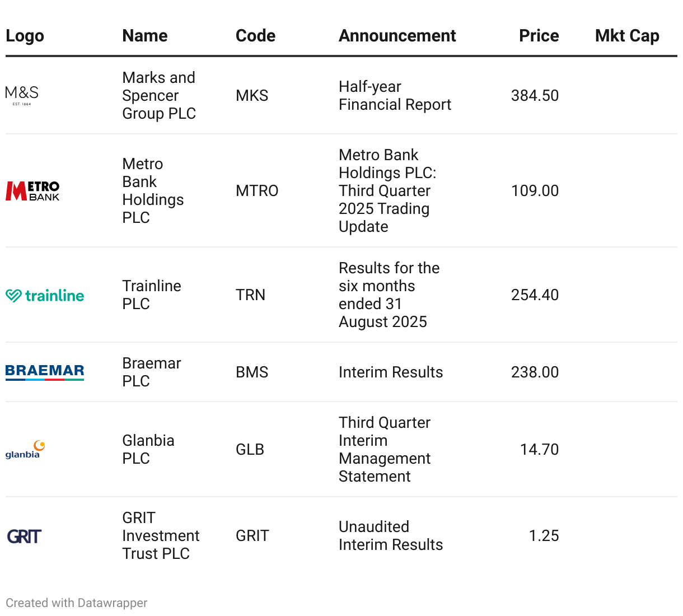Click the 238.00 price for Braemar

pyautogui.click(x=535, y=372)
